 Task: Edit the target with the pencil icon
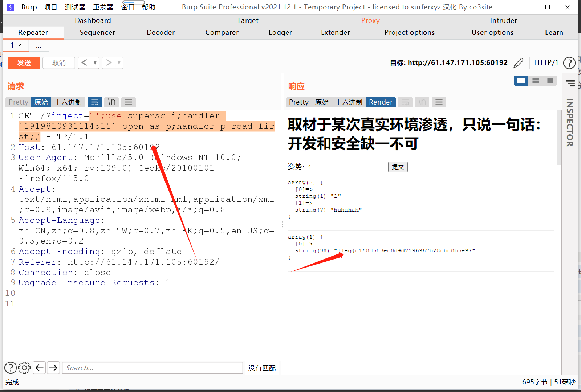(x=519, y=63)
